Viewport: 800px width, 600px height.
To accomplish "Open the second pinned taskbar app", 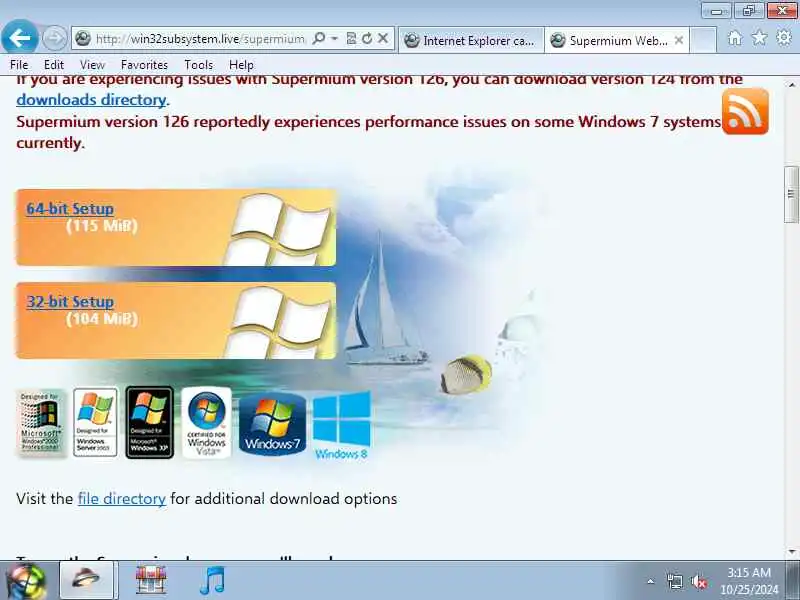I will pyautogui.click(x=151, y=581).
